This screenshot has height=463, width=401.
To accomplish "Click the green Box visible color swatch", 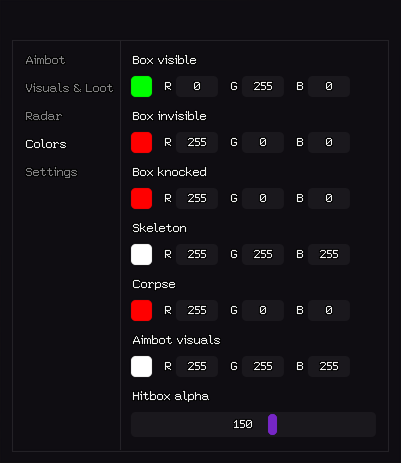I will [x=142, y=87].
